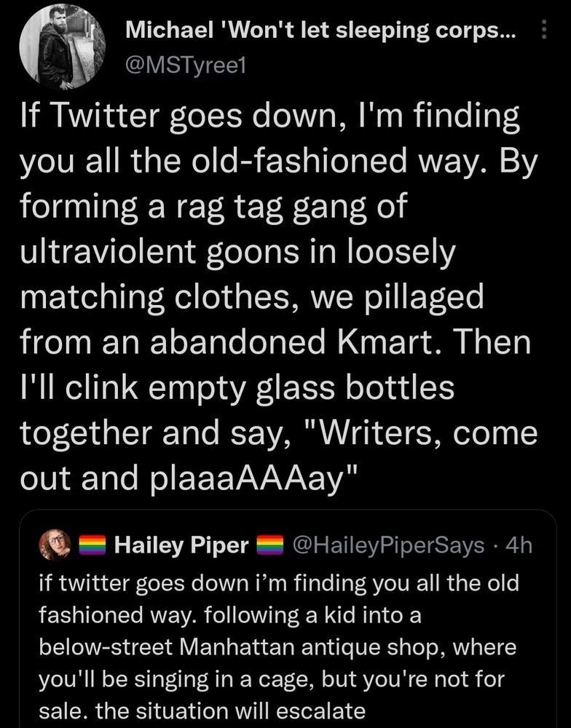Open the three-dot more options menu
The height and width of the screenshot is (728, 571).
tap(545, 31)
